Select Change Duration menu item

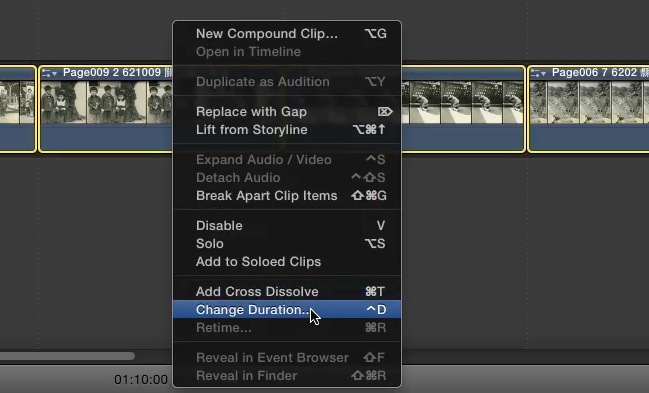pyautogui.click(x=287, y=309)
